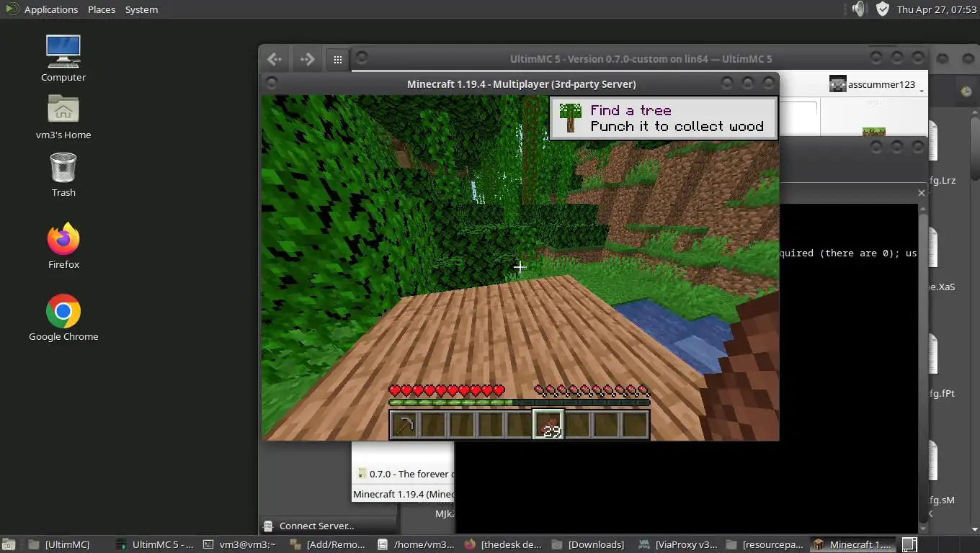The height and width of the screenshot is (553, 980).
Task: Click the security shield tray icon
Action: (883, 9)
